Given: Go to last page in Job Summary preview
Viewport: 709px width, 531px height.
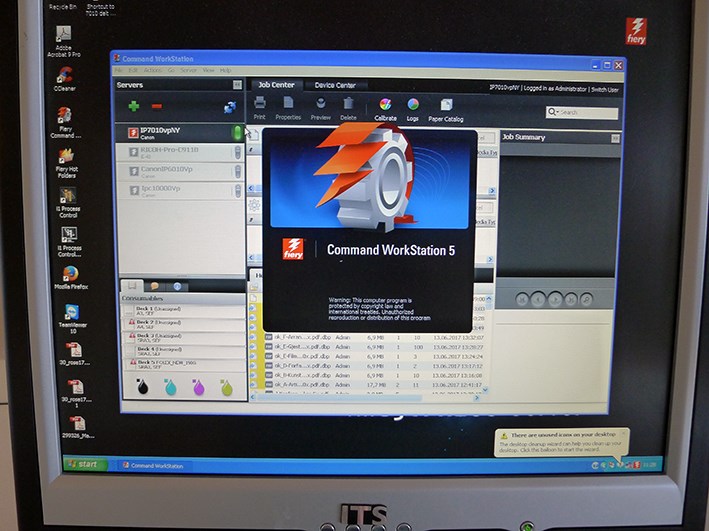Looking at the screenshot, I should [x=571, y=299].
